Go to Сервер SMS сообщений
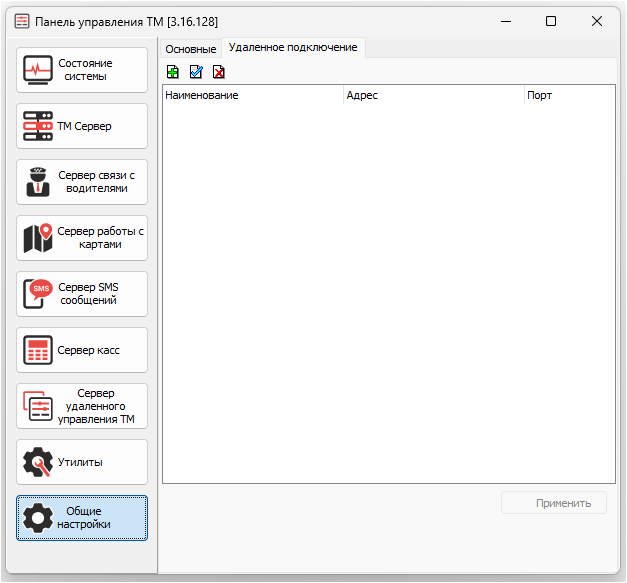Viewport: 627px width, 583px height. pos(82,294)
